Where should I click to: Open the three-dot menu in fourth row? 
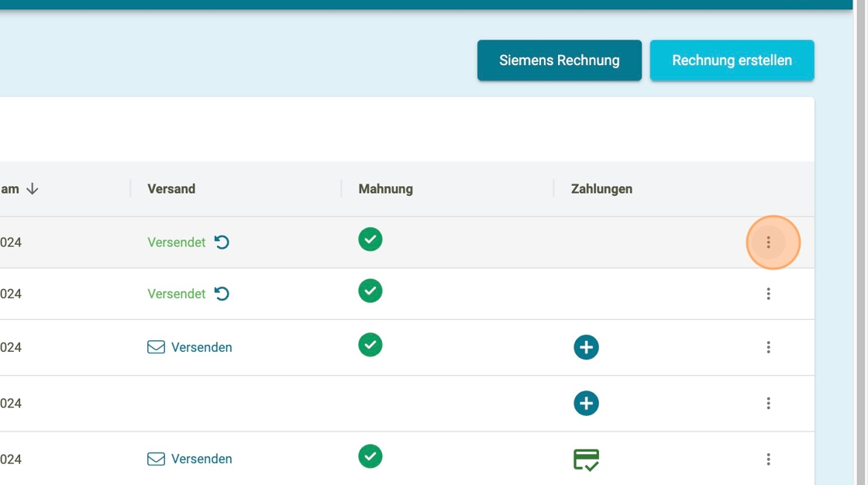coord(768,403)
